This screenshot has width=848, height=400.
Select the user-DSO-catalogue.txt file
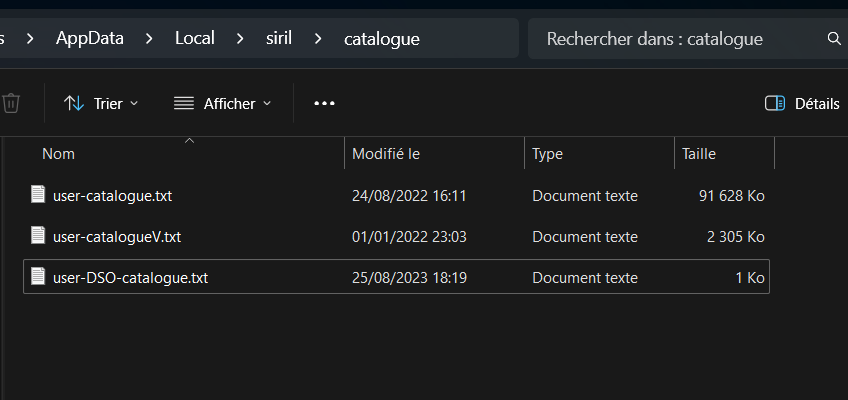point(130,277)
